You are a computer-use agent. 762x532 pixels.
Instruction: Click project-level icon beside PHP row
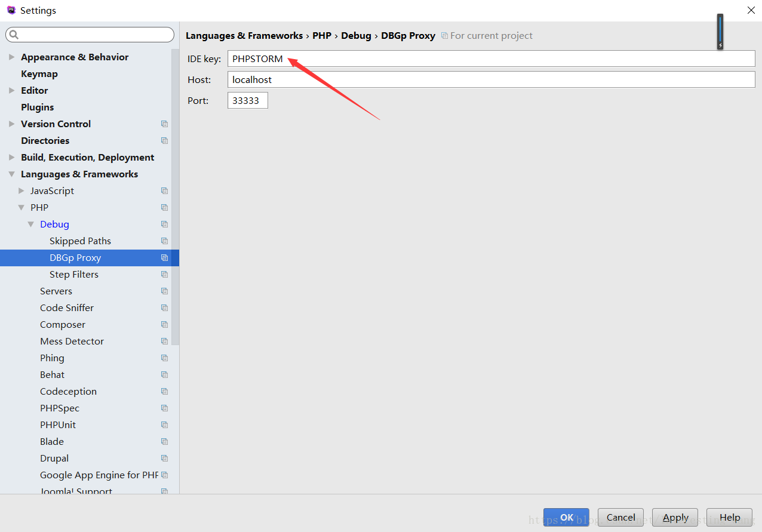(164, 208)
